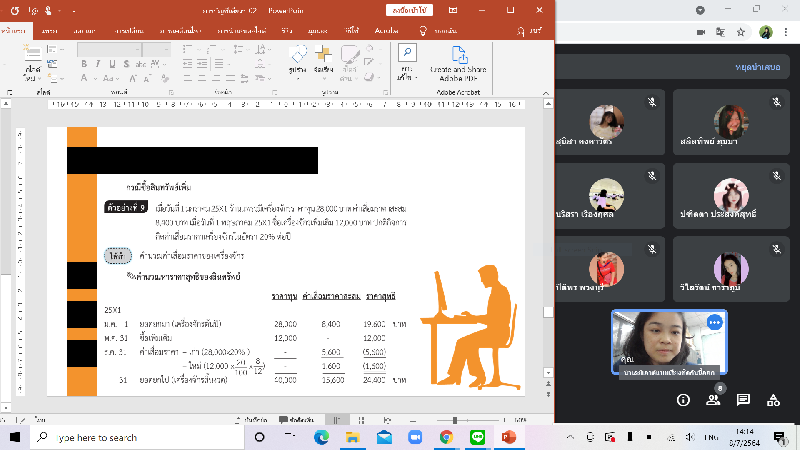
Task: Open the Meet activities icon
Action: pyautogui.click(x=772, y=399)
